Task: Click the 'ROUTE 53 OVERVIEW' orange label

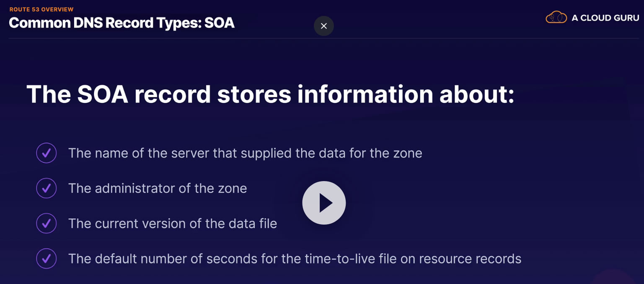Action: pyautogui.click(x=41, y=9)
